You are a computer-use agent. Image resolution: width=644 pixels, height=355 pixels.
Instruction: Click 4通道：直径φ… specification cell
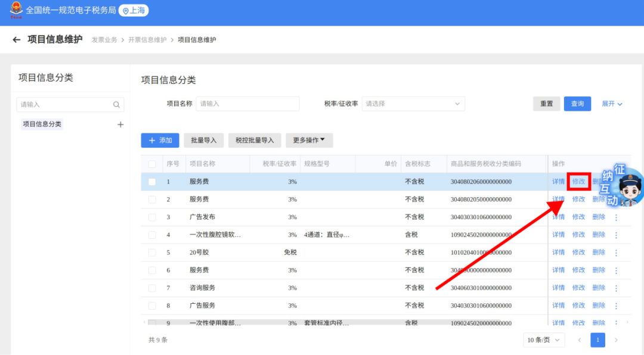[327, 235]
